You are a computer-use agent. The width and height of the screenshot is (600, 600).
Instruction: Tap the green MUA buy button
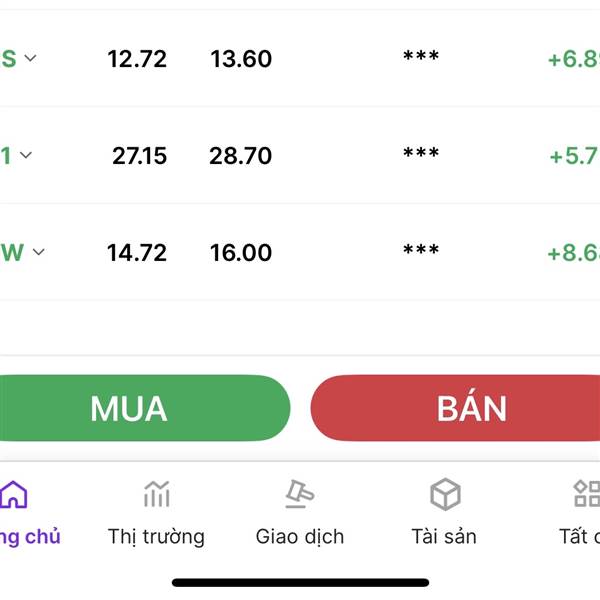145,408
